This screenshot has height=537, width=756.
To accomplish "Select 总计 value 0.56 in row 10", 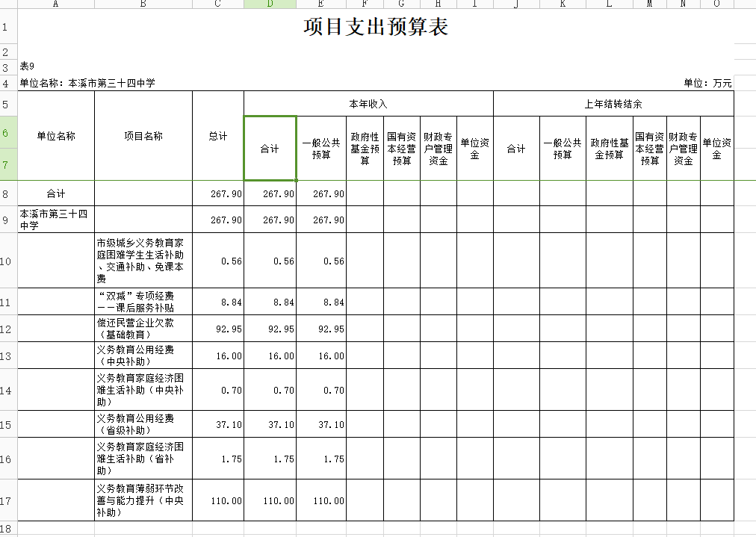I will click(x=218, y=261).
